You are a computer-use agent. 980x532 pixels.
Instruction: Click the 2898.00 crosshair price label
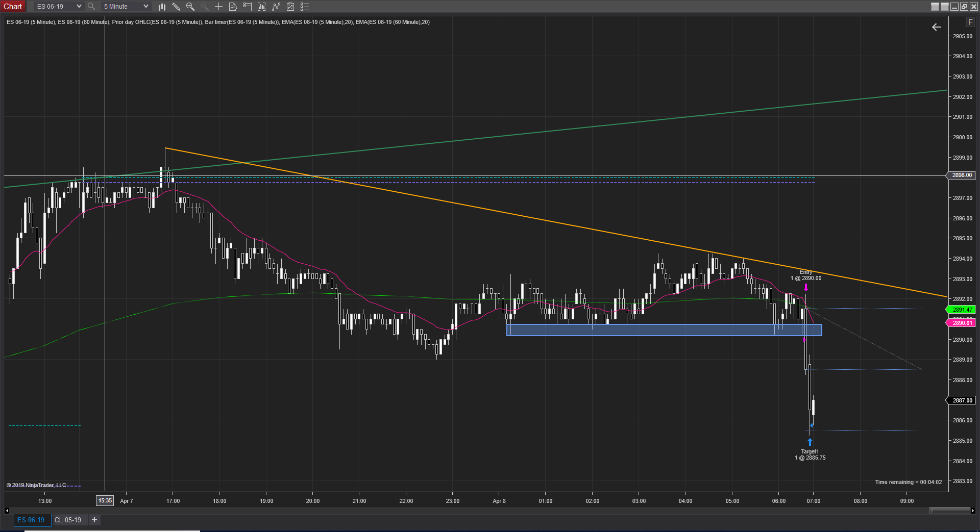[x=962, y=175]
